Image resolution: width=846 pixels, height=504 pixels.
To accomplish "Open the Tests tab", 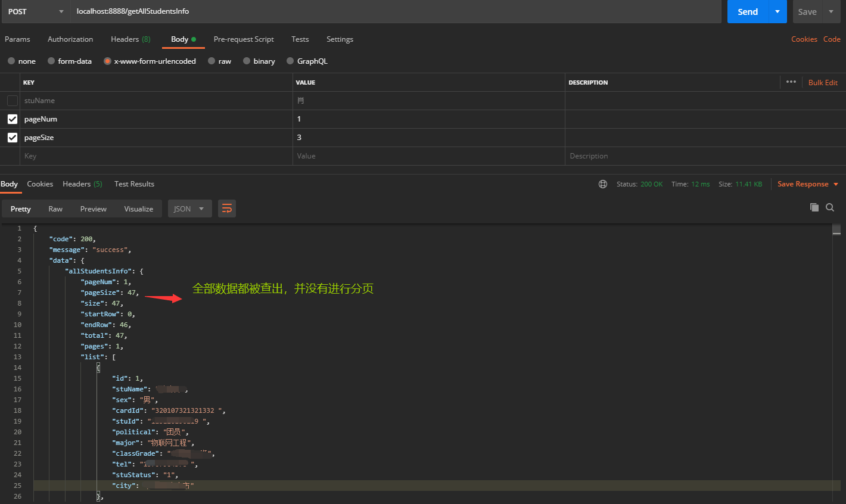I will pos(300,39).
